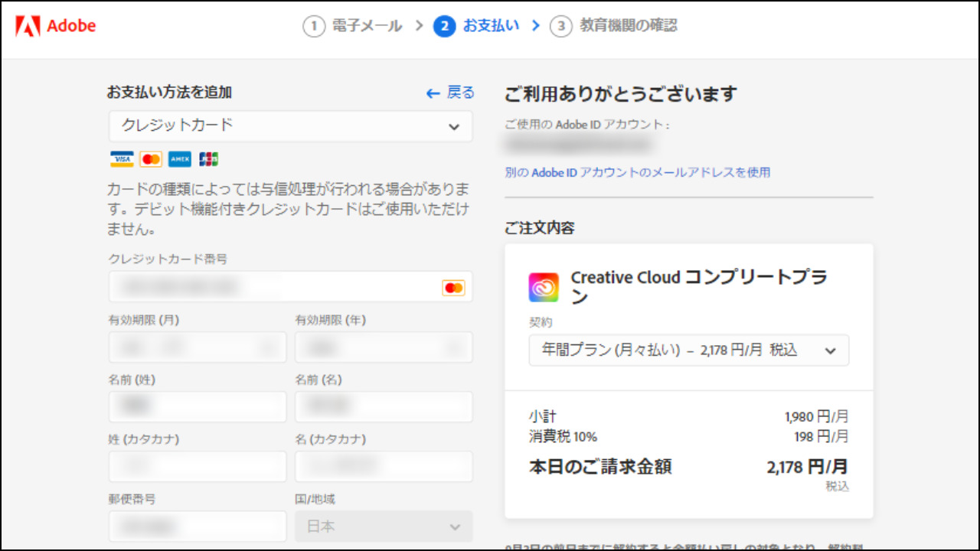Go to step 1 電子メール
Image resolution: width=980 pixels, height=551 pixels.
(352, 27)
